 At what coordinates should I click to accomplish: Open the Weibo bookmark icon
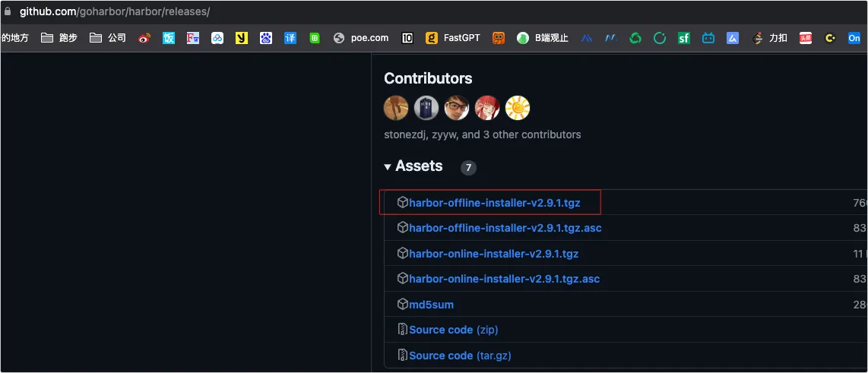[x=144, y=38]
